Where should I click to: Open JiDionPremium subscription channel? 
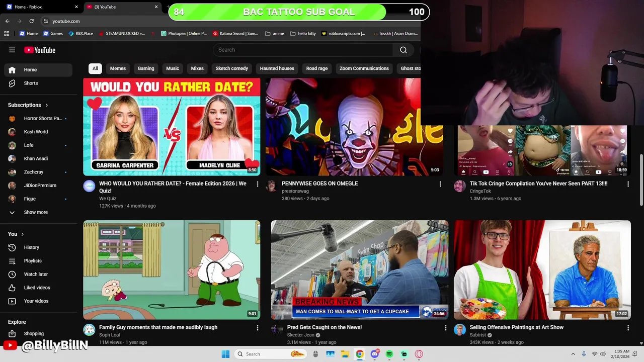point(38,186)
